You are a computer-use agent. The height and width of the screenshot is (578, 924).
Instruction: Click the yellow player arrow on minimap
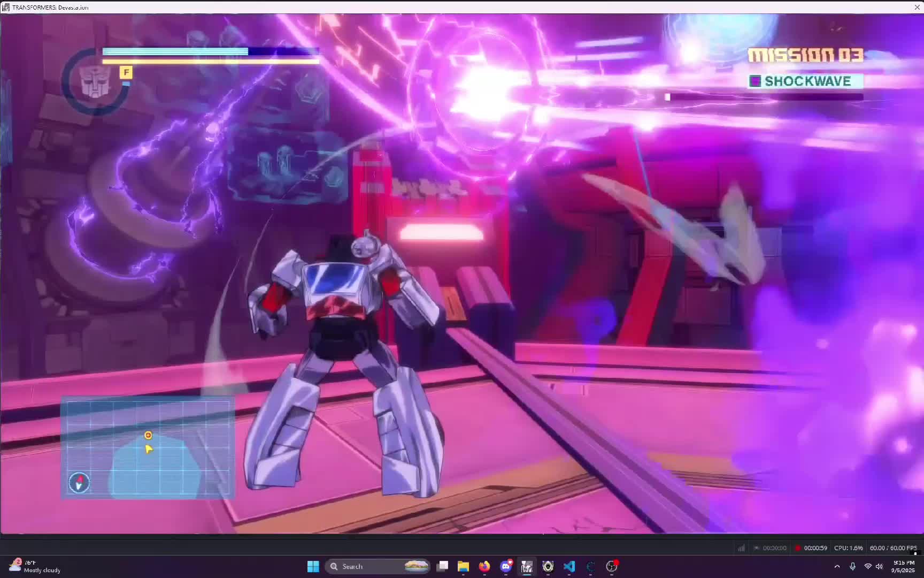(149, 448)
